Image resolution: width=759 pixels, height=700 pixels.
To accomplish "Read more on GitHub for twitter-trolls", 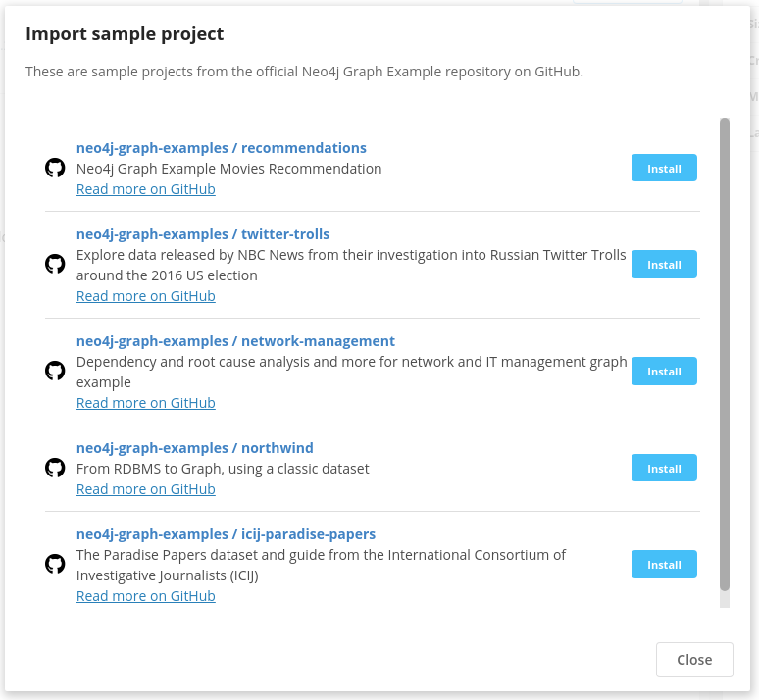I will [146, 296].
